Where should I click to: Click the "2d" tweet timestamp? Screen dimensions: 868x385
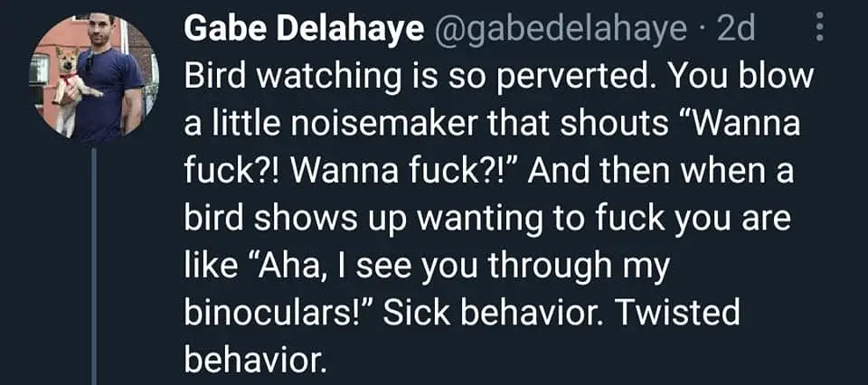tap(738, 32)
